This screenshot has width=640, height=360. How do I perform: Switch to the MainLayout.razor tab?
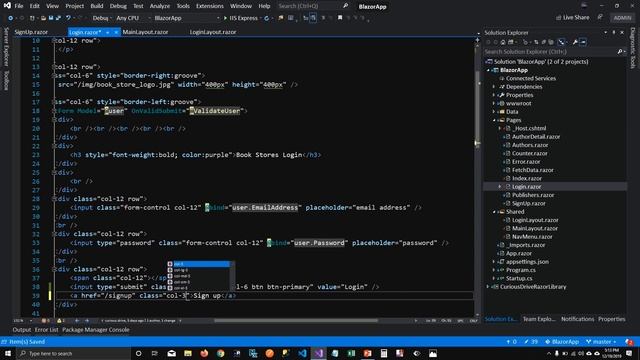[145, 32]
